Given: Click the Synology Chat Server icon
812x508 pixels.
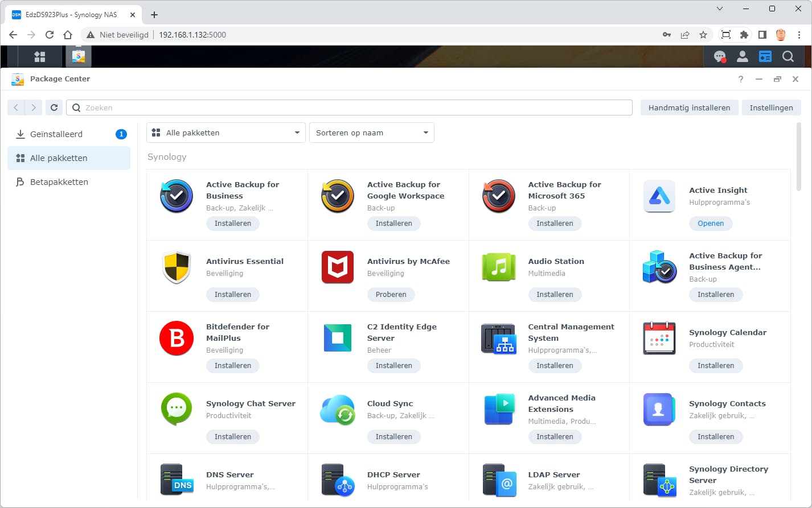Looking at the screenshot, I should click(177, 410).
